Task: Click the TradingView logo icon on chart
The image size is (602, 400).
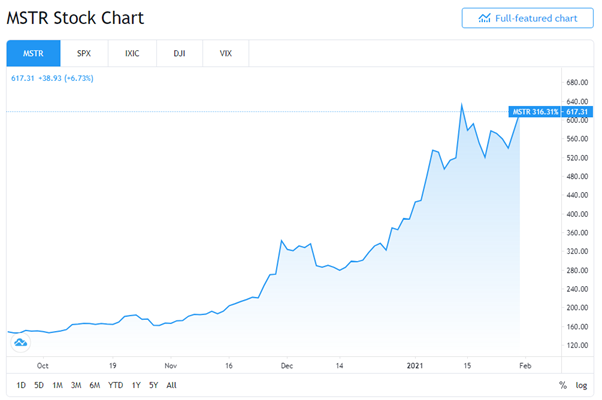Action: click(20, 342)
